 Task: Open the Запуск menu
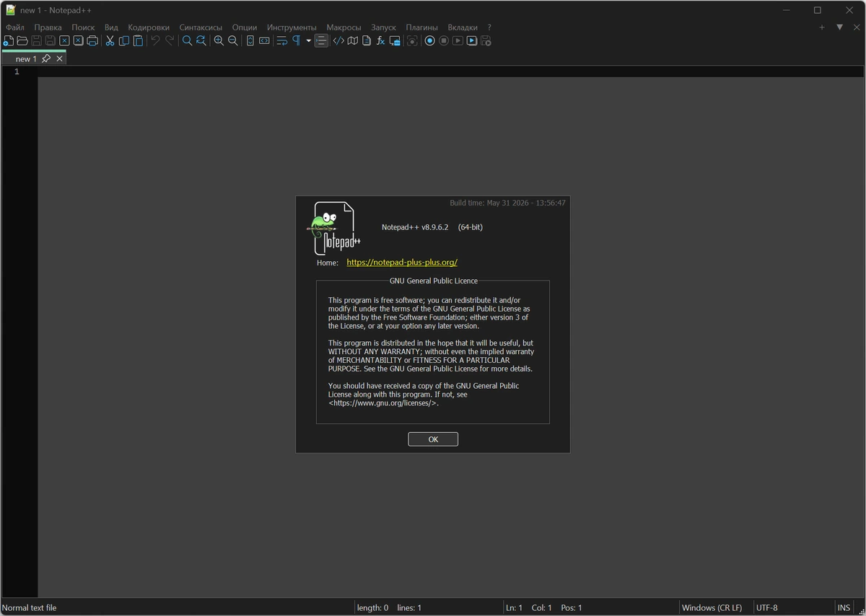pos(383,27)
